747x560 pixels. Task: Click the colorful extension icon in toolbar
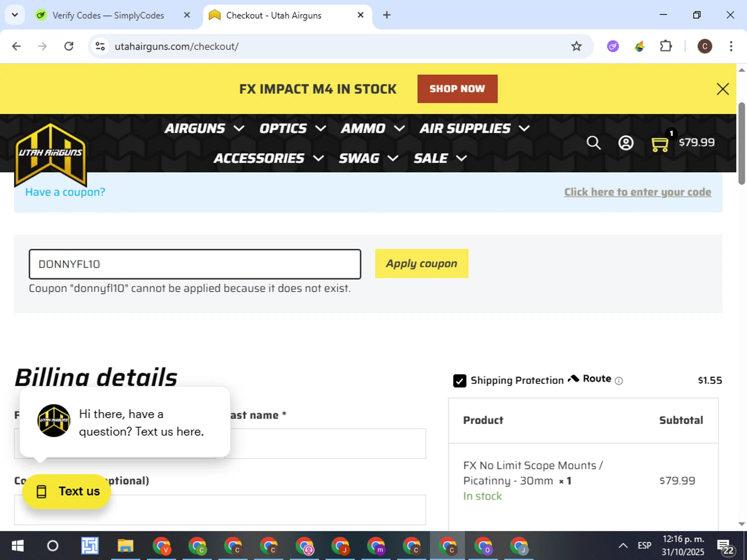639,46
